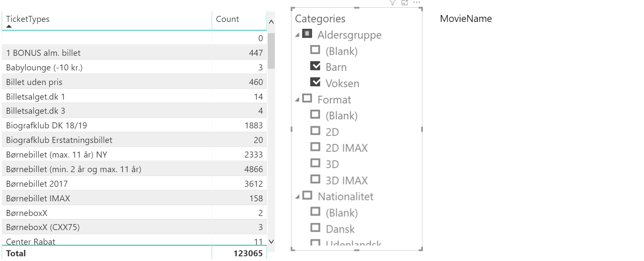Click the count value 4866
The image size is (644, 261).
(253, 169)
